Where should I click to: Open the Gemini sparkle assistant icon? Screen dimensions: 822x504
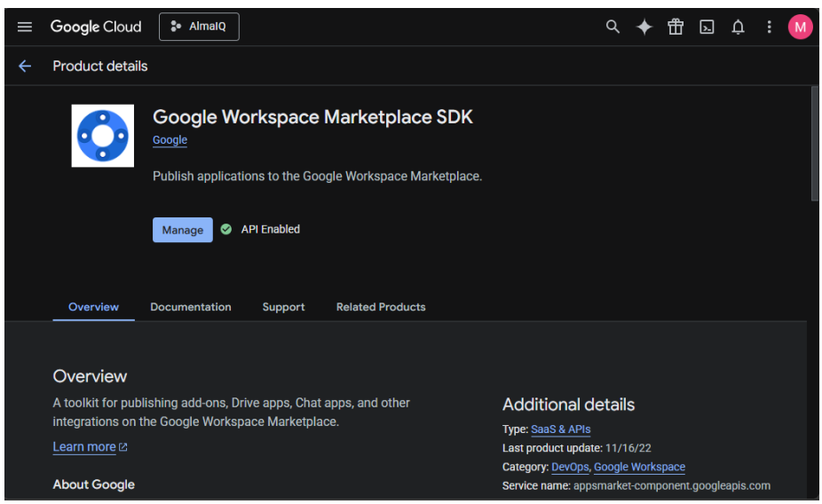[x=644, y=27]
